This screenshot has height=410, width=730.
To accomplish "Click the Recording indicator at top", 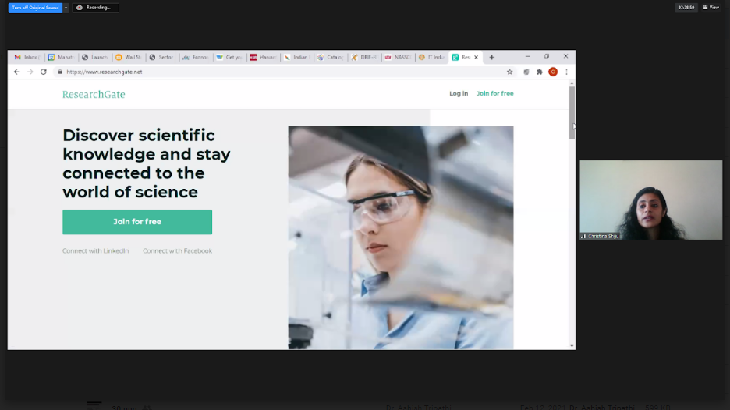I will pyautogui.click(x=96, y=7).
